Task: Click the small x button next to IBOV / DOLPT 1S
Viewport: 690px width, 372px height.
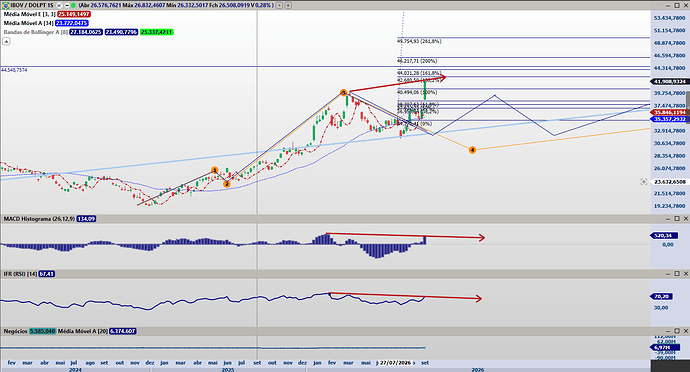Action: pyautogui.click(x=59, y=5)
